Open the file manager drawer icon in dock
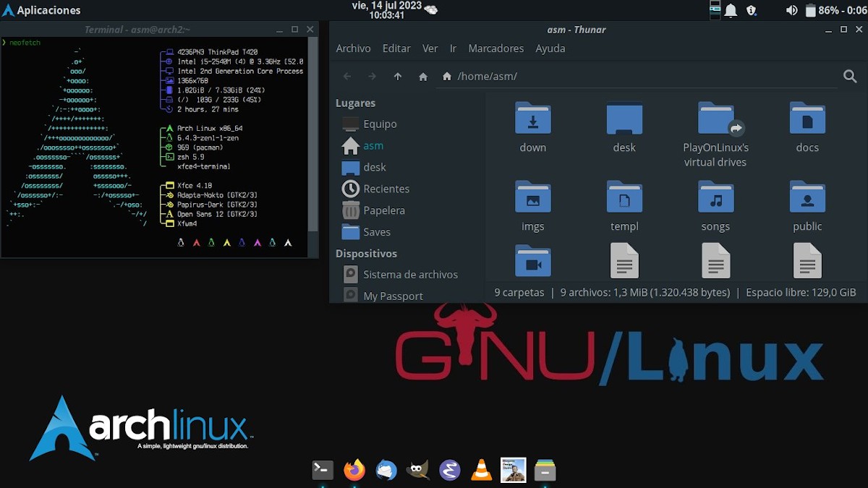This screenshot has height=488, width=868. pos(545,470)
